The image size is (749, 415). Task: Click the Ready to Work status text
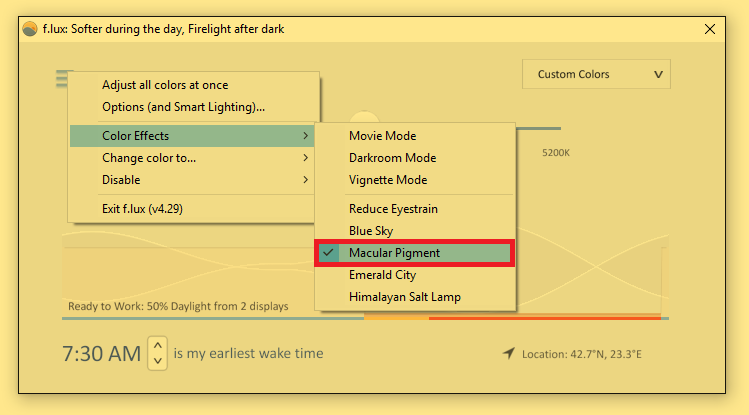(x=178, y=306)
